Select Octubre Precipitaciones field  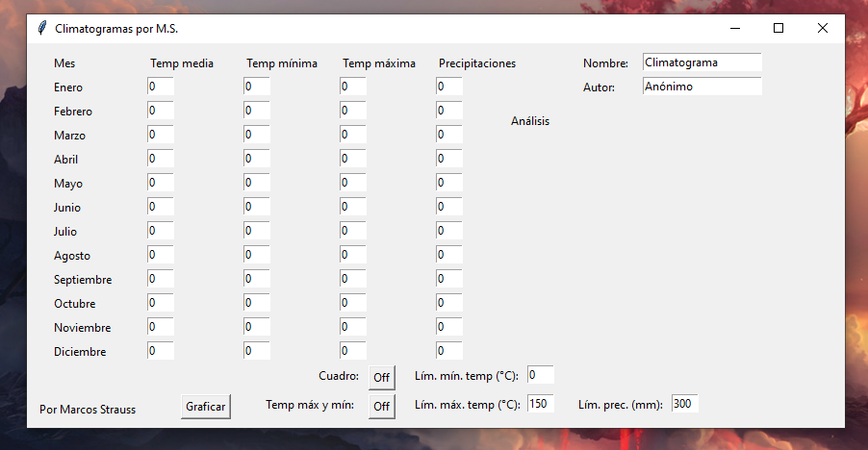[449, 302]
